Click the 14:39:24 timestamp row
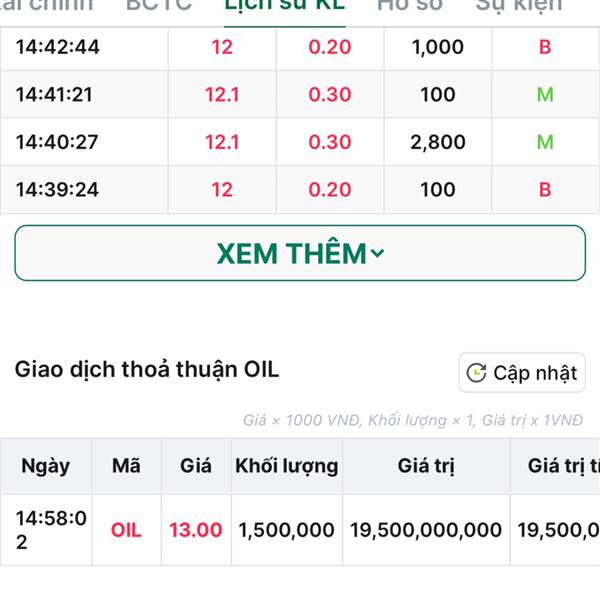 tap(300, 189)
